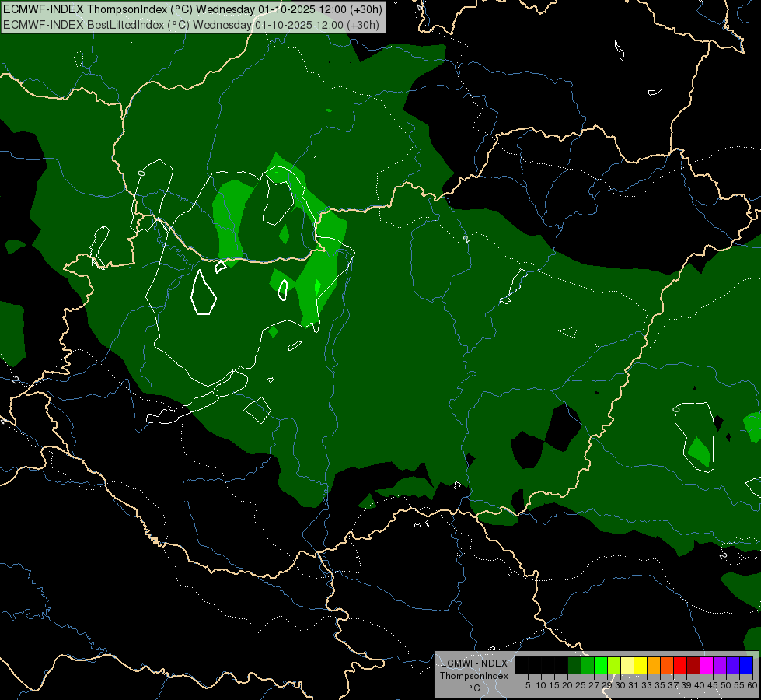Click legend tick value 39

pos(686,685)
